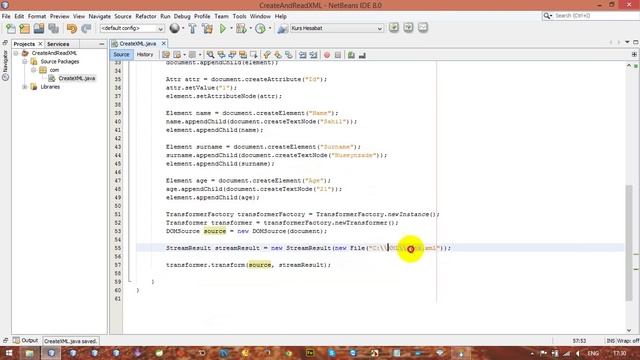The width and height of the screenshot is (640, 360).
Task: Click the Save All toolbar icon
Action: (x=53, y=28)
